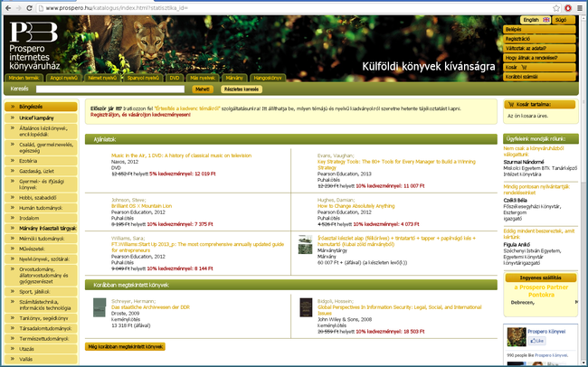
Task: Open Márvány íróasztali tárgyak category
Action: coord(41,229)
